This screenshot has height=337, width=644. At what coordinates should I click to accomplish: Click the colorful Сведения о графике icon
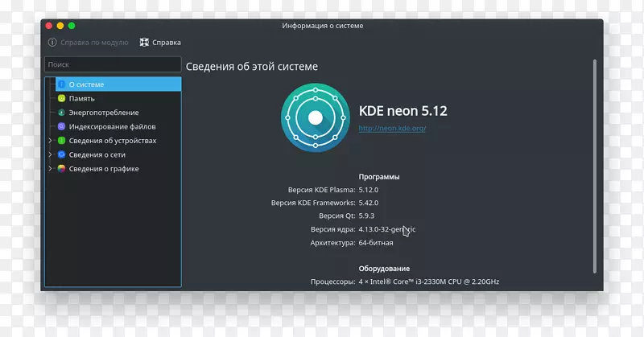[62, 169]
